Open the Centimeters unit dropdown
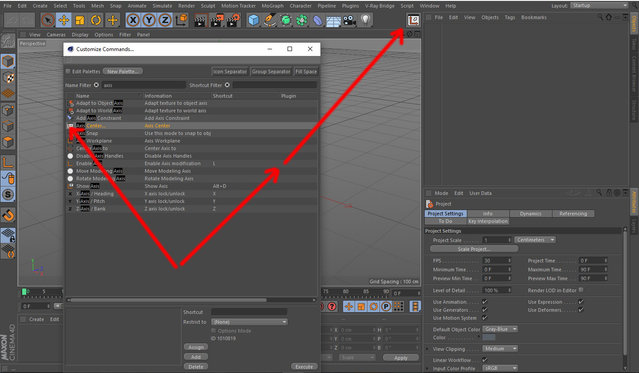The image size is (639, 373). pos(535,240)
